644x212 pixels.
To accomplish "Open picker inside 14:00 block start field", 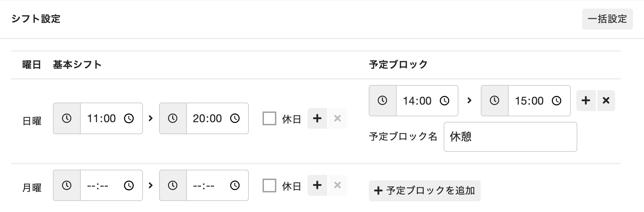I will tap(444, 100).
